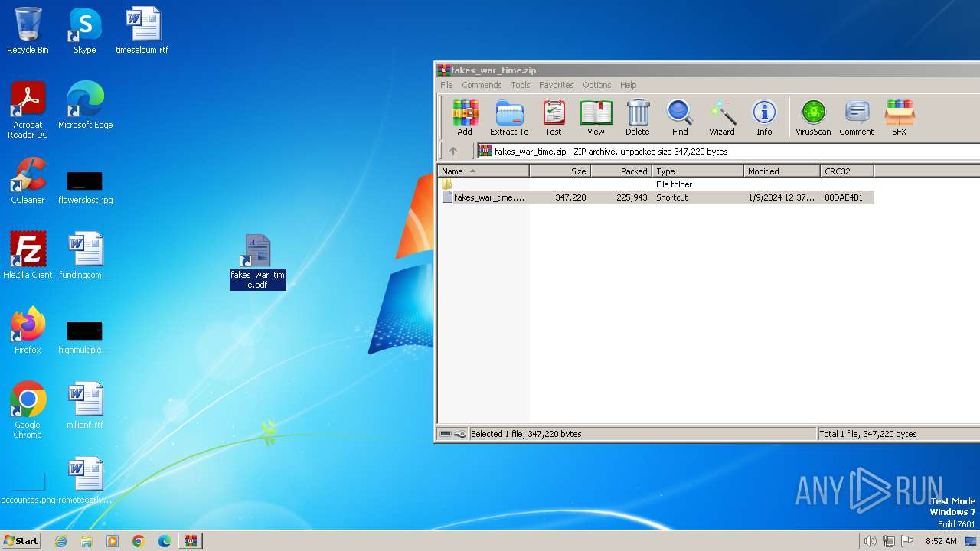The width and height of the screenshot is (980, 551).
Task: Sort by the Modified column header
Action: [782, 171]
